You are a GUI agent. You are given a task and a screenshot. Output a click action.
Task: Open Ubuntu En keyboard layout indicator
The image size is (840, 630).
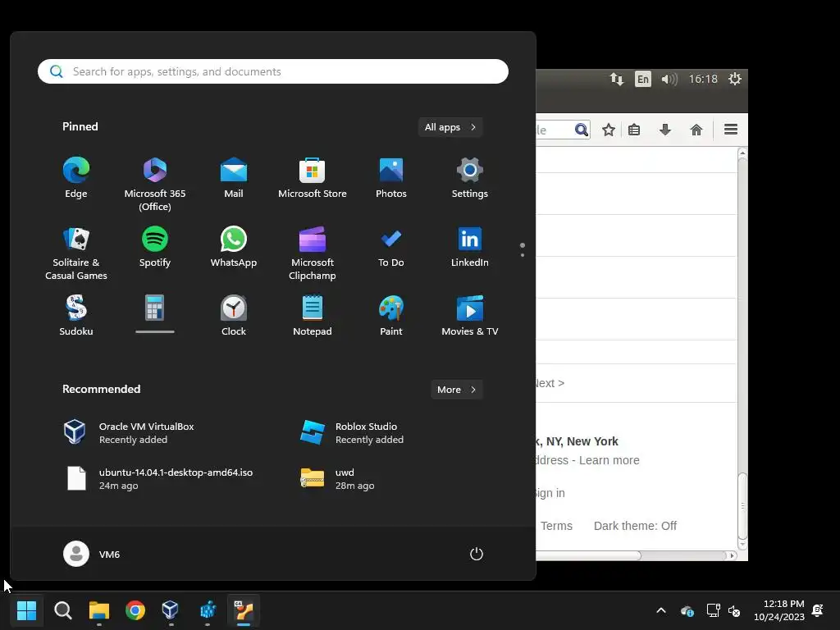coord(643,80)
